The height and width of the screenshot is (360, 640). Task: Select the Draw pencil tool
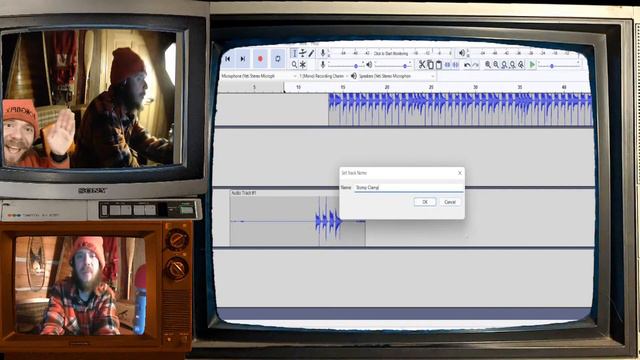[311, 53]
